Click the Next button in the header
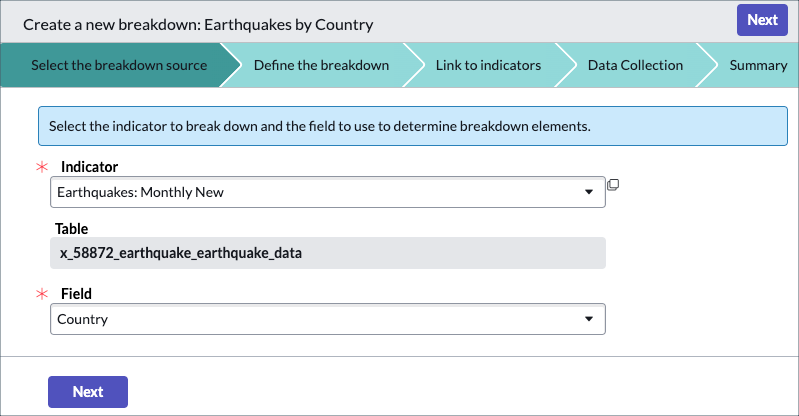799x416 pixels. click(x=762, y=20)
